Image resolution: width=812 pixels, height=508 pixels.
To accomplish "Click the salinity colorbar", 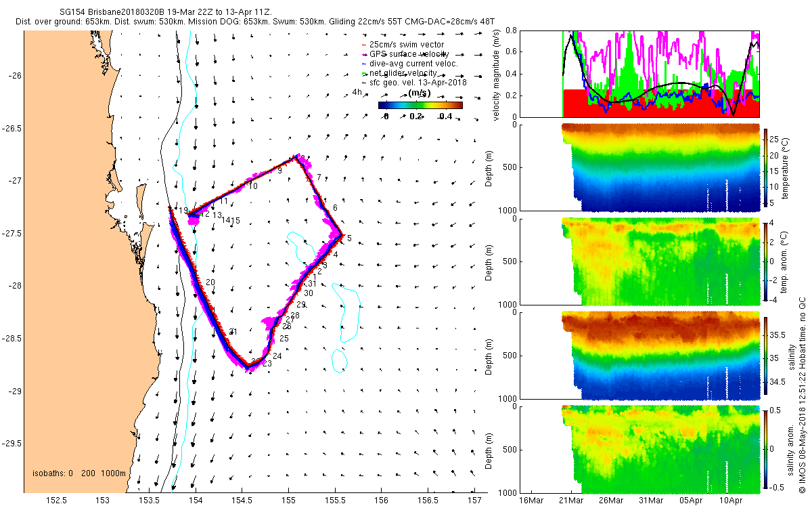I will (x=765, y=356).
